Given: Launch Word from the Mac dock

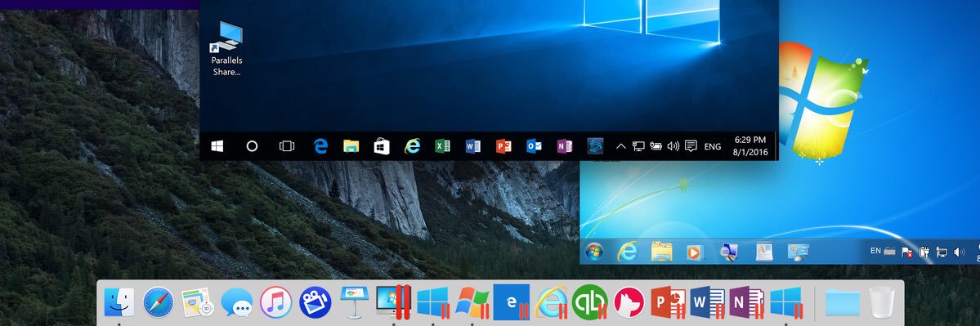Looking at the screenshot, I should pos(708,303).
